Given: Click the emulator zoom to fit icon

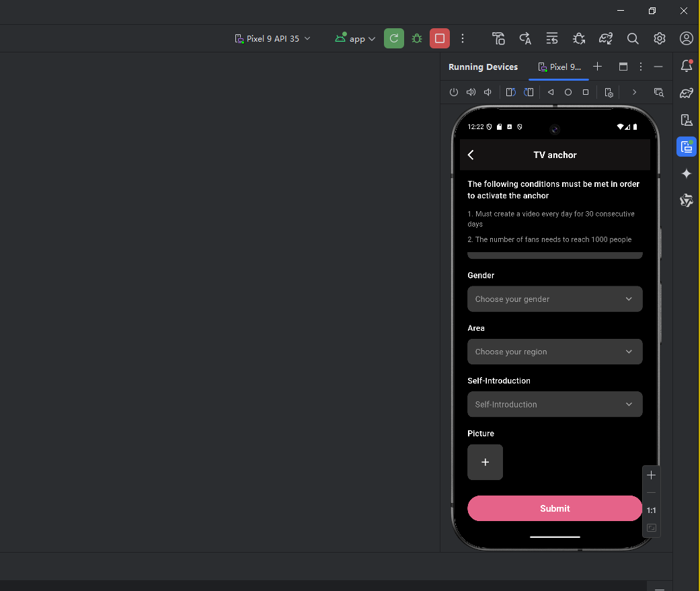Looking at the screenshot, I should (x=652, y=528).
